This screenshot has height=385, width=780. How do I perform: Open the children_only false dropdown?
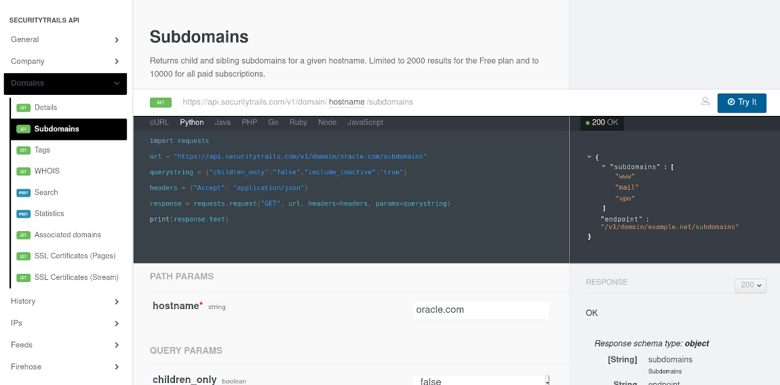point(481,381)
